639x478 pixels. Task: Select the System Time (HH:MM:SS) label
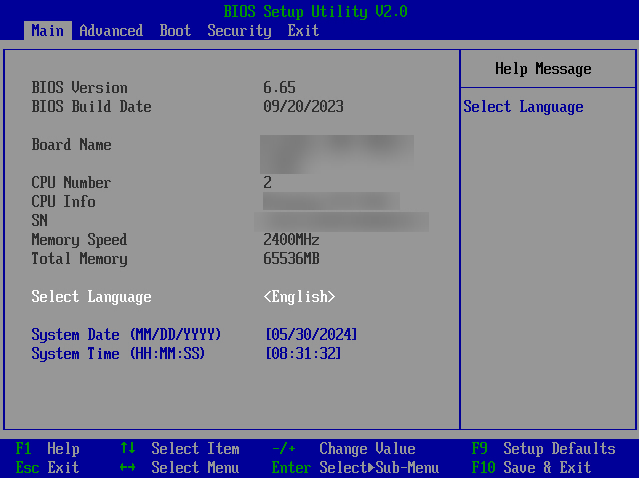point(118,354)
